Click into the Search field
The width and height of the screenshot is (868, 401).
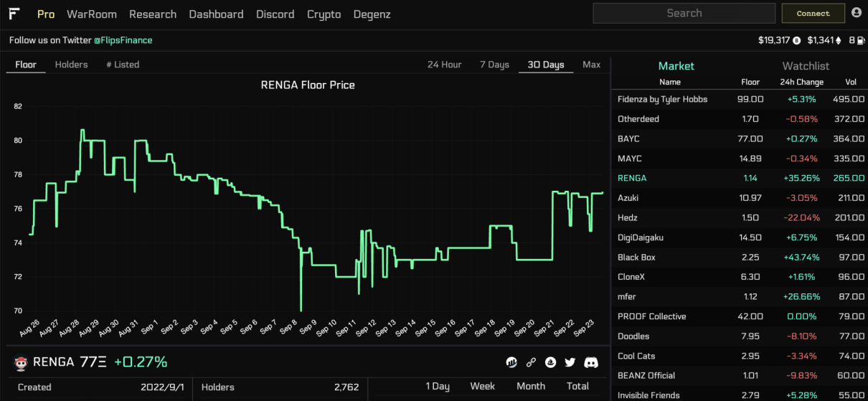coord(684,13)
